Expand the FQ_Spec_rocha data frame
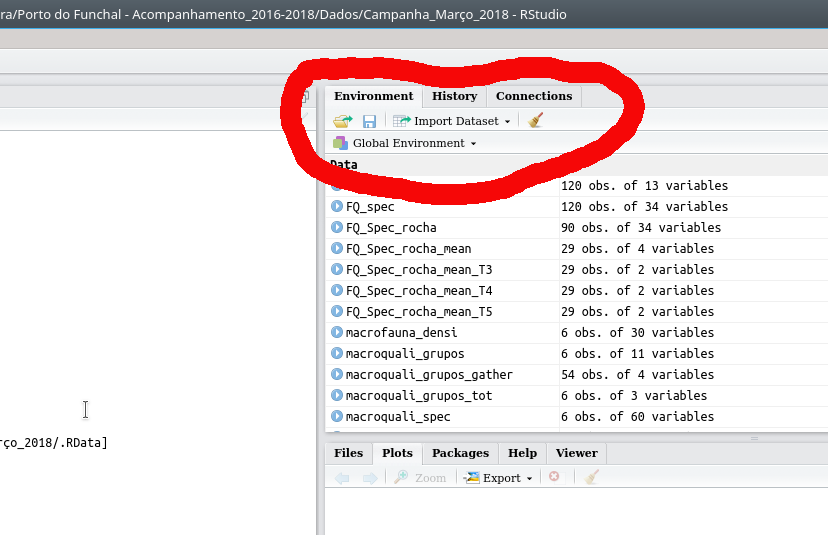The image size is (828, 535). pos(336,227)
